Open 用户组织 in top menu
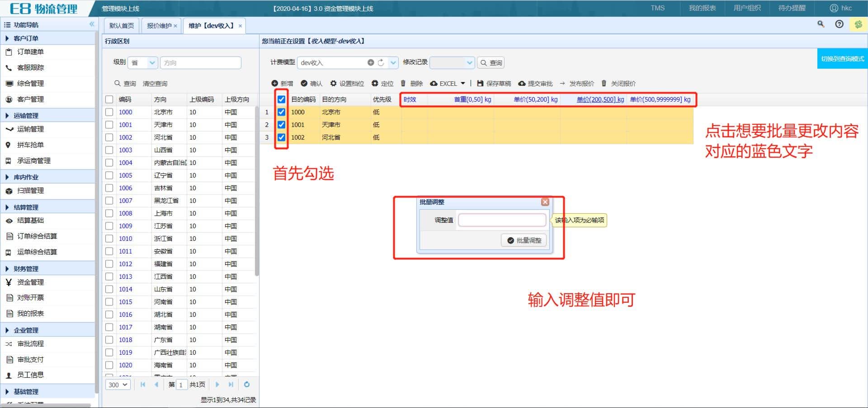Screen dimensions: 868x408 pos(747,8)
